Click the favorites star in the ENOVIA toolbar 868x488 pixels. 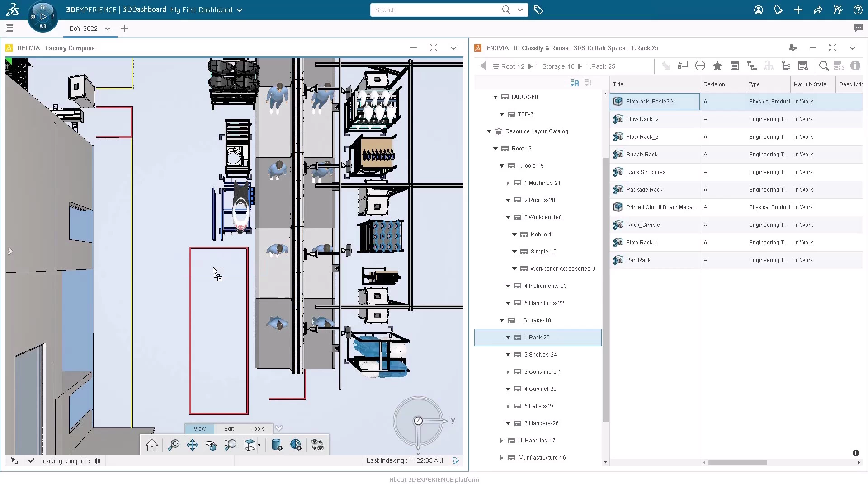click(x=717, y=66)
